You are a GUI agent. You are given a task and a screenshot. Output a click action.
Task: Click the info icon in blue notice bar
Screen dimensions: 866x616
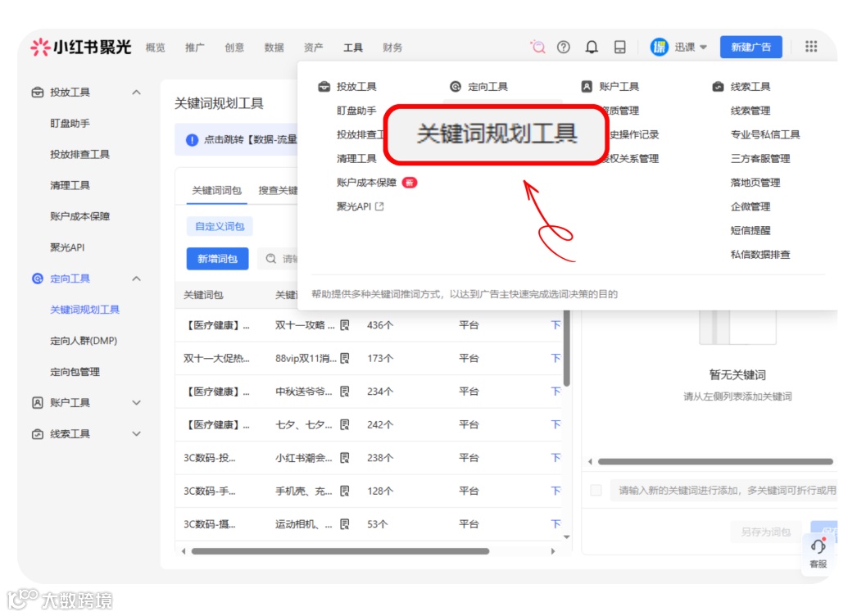click(192, 139)
